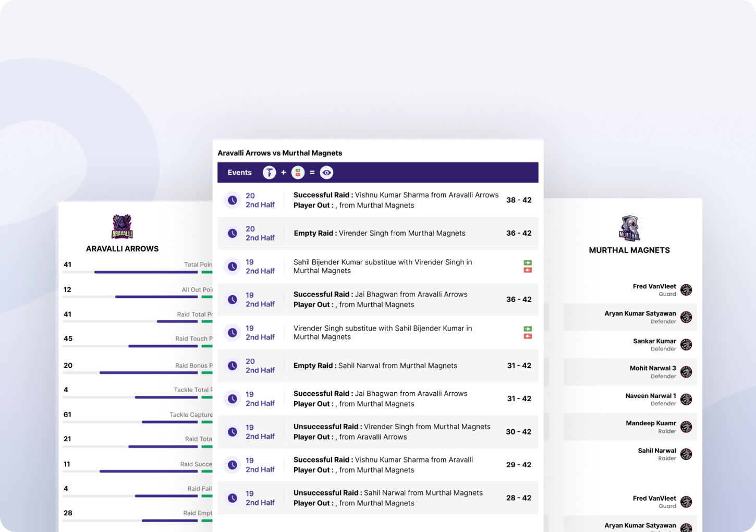Click the 28 - 42 score
Viewport: 756px width, 532px height.
pyautogui.click(x=519, y=498)
